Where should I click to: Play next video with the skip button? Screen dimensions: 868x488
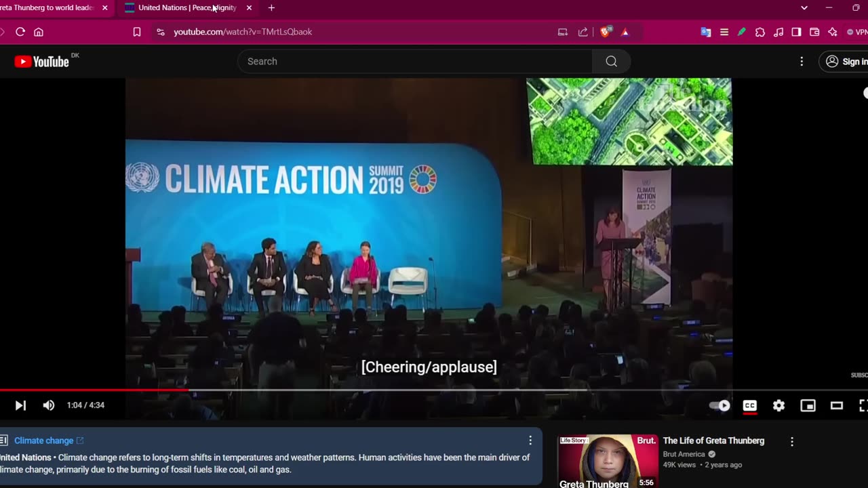pos(20,405)
